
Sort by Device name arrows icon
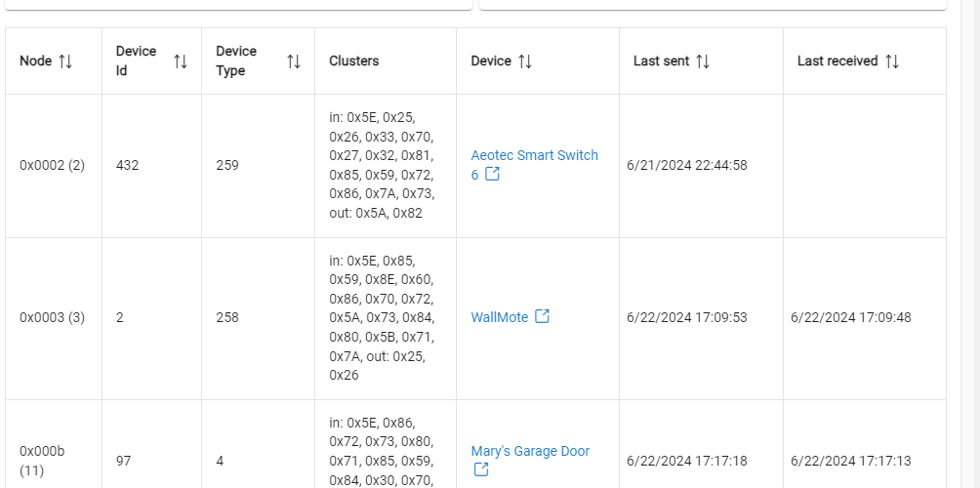(525, 61)
